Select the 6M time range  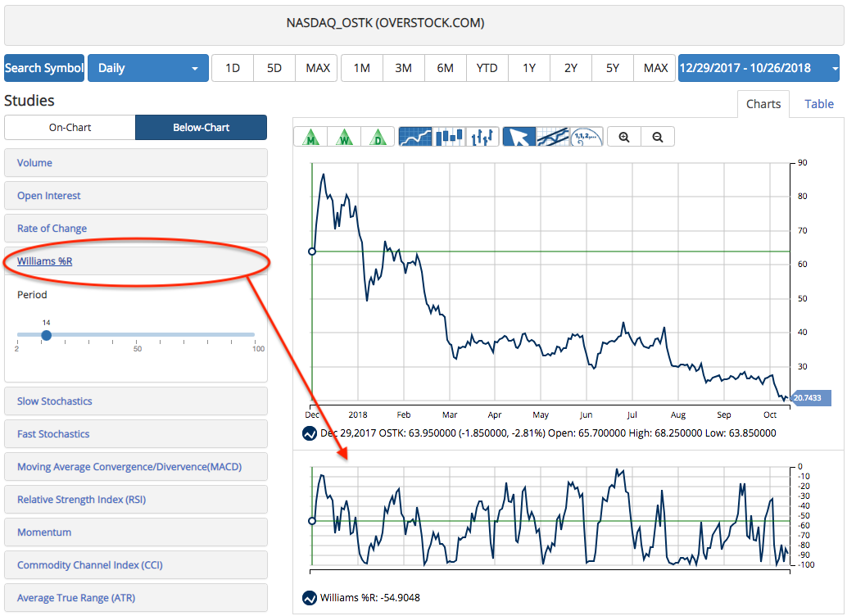445,68
